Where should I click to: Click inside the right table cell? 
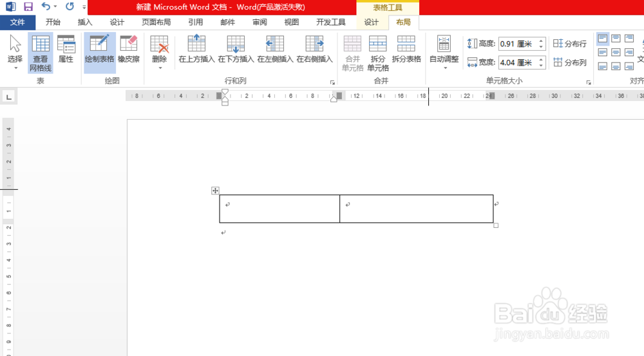[x=417, y=209]
